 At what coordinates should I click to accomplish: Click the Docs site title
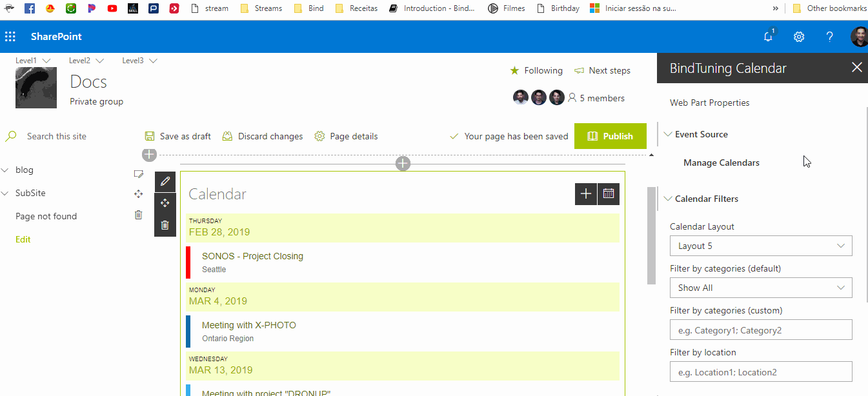(88, 82)
